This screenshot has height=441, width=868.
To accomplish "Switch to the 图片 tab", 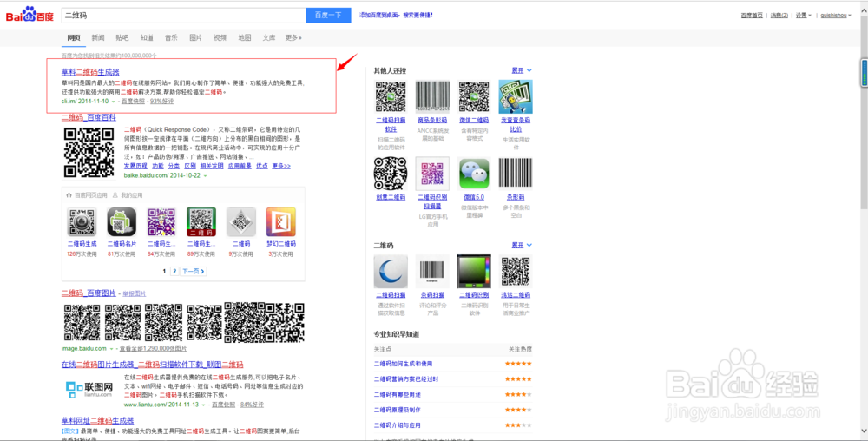I will click(195, 37).
